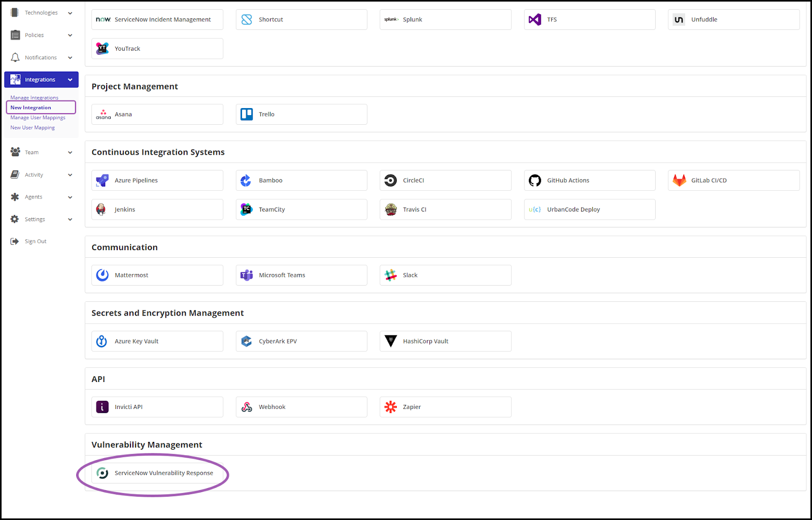This screenshot has width=812, height=520.
Task: Select the GitLab CI/CD integration icon
Action: coord(679,180)
